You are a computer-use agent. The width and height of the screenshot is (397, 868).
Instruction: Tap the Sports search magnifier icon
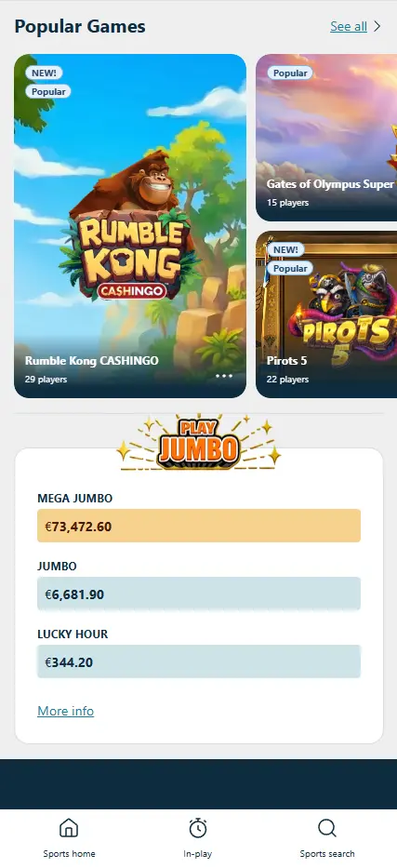(327, 828)
